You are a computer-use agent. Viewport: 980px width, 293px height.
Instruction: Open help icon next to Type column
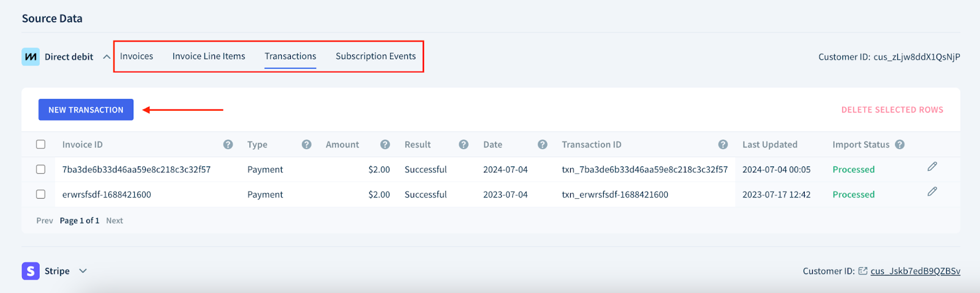(306, 144)
